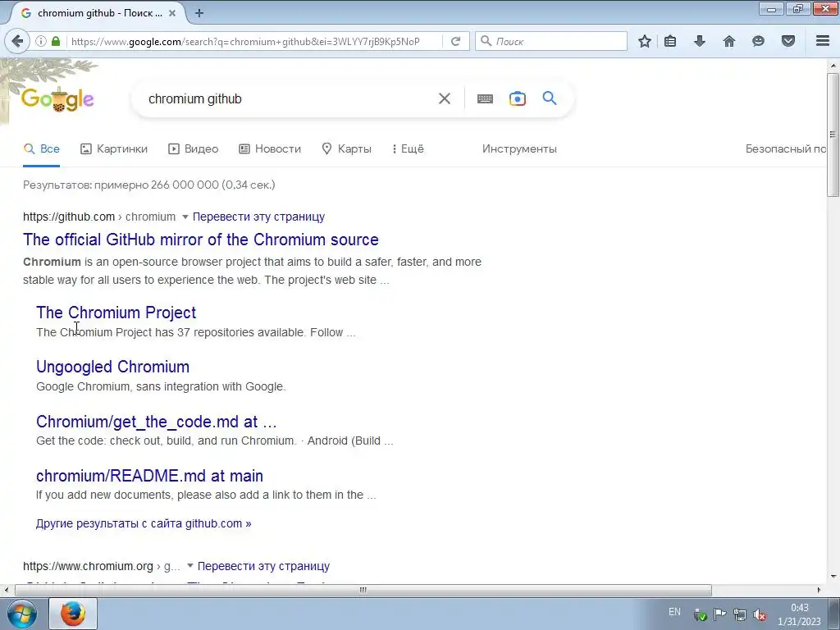Image resolution: width=840 pixels, height=630 pixels.
Task: Click the taskbar clock showing 0:43
Action: point(799,614)
